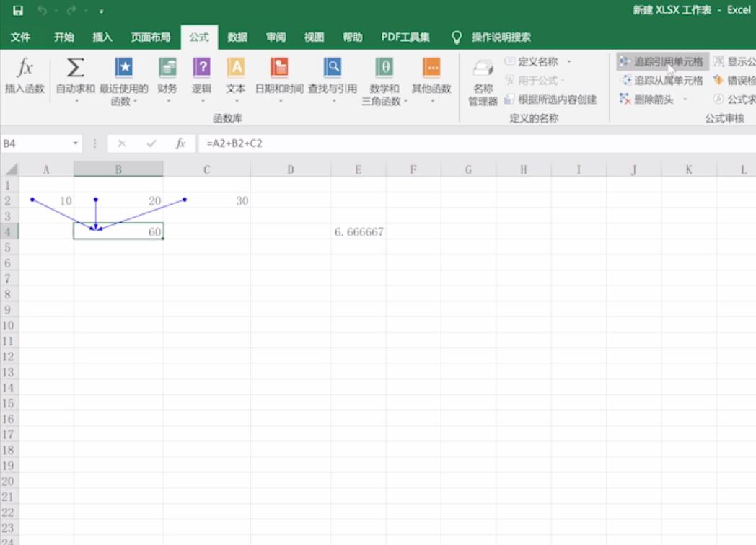Click the 插入函数 fx ribbon icon
This screenshot has width=756, height=545.
tap(25, 68)
